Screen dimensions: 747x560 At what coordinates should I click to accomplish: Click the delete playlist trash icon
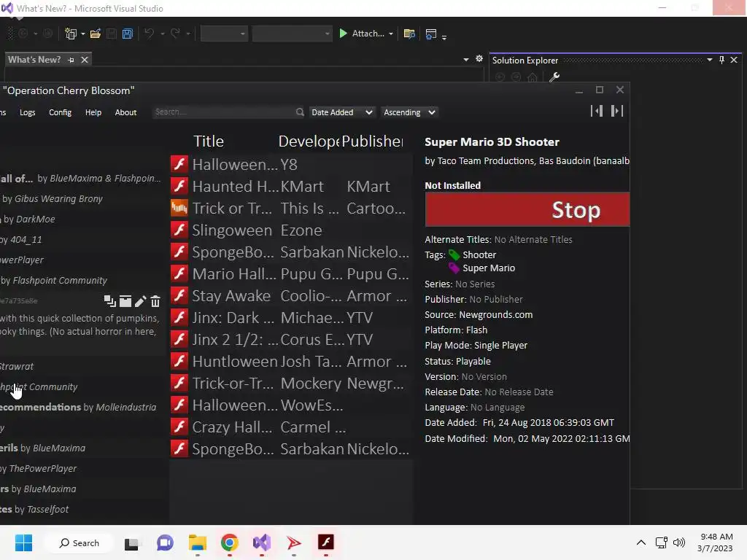[x=155, y=301]
